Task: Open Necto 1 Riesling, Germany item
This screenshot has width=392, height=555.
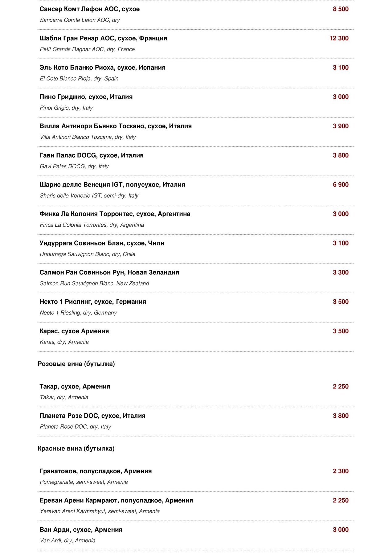Action: coord(196,307)
